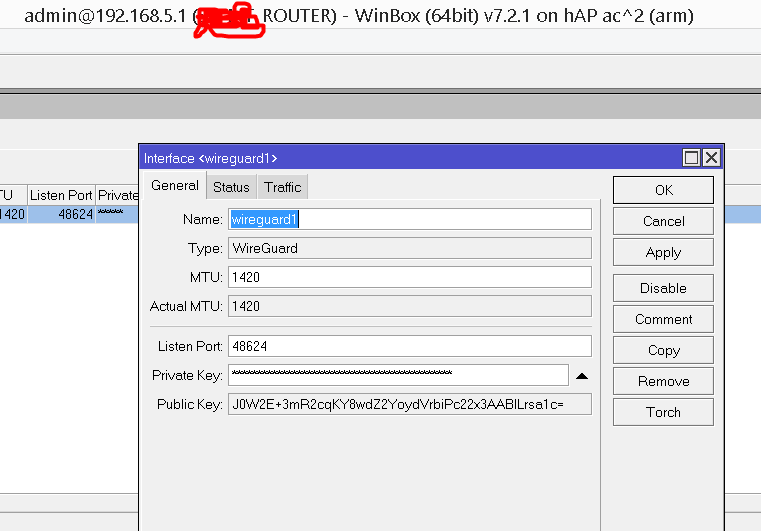Apply the interface changes
761x531 pixels.
(663, 252)
